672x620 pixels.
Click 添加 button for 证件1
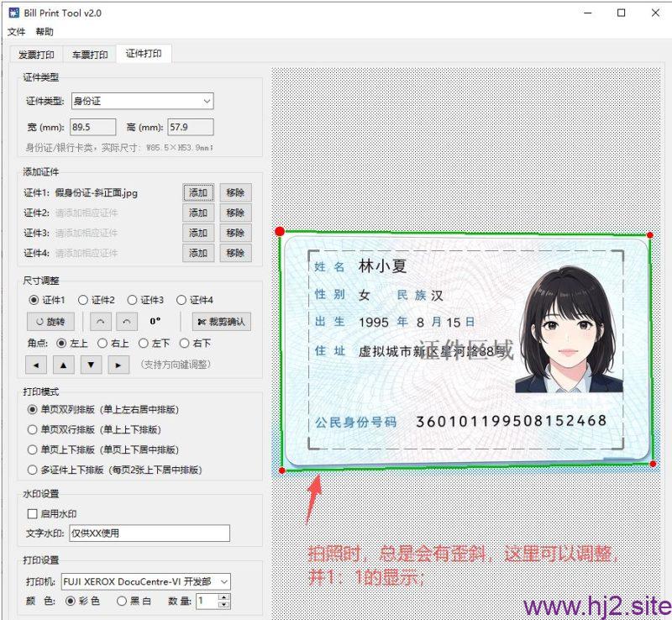click(198, 192)
